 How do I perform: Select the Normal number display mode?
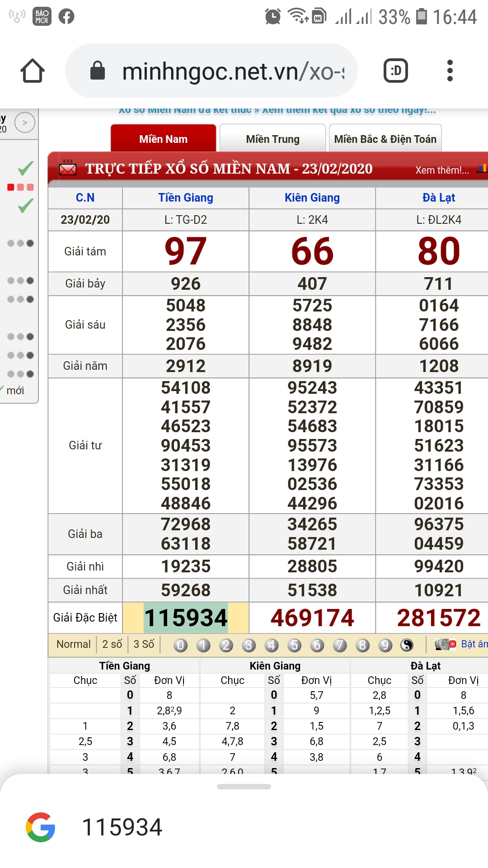click(73, 644)
